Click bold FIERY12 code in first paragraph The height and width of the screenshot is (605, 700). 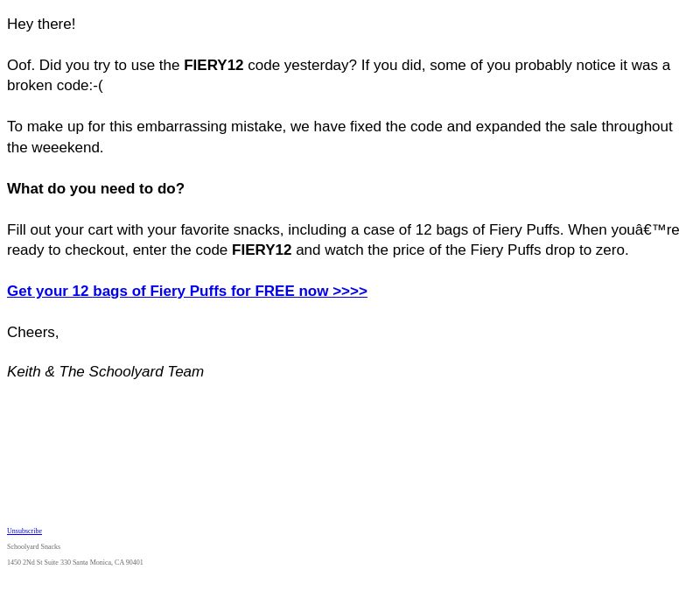[x=213, y=66]
